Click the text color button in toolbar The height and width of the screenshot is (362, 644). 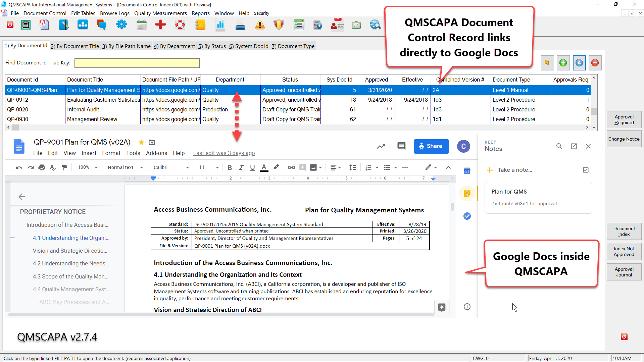[x=264, y=167]
